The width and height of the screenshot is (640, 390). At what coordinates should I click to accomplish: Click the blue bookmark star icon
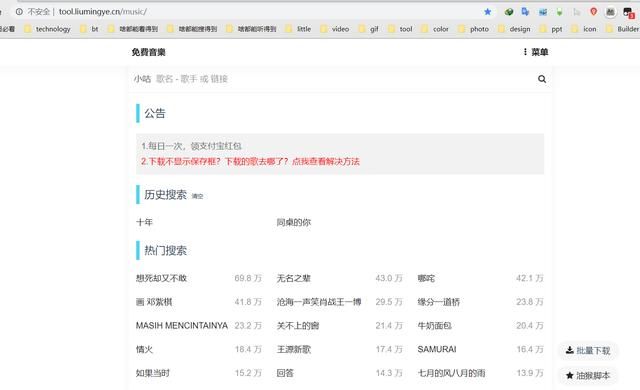point(488,12)
